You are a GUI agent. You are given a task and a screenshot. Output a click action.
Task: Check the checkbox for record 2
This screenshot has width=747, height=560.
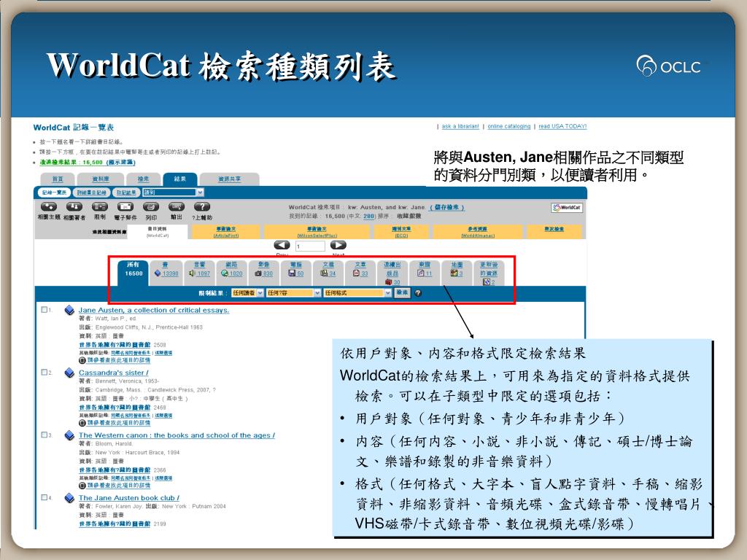point(44,372)
